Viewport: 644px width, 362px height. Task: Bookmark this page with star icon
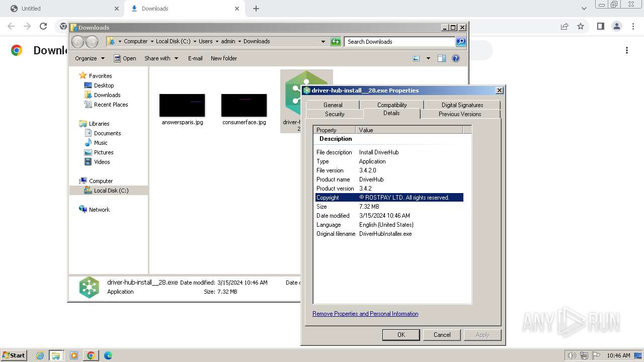(x=581, y=26)
